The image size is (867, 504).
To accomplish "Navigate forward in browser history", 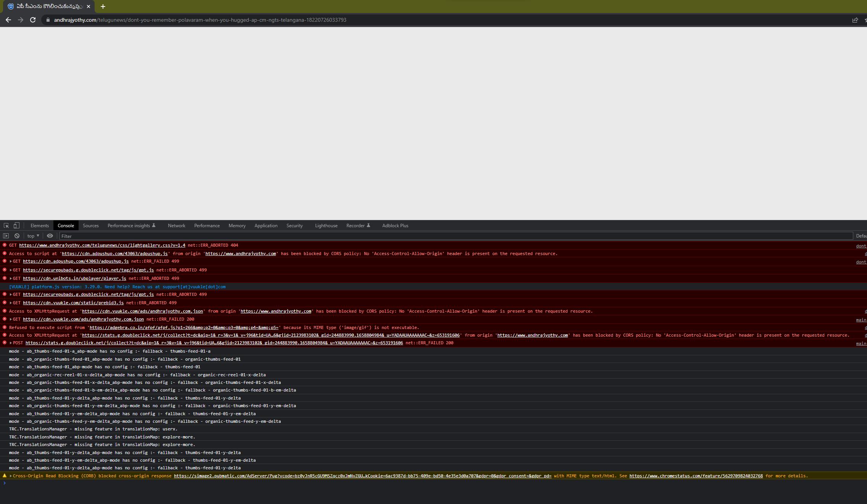I will coord(21,19).
